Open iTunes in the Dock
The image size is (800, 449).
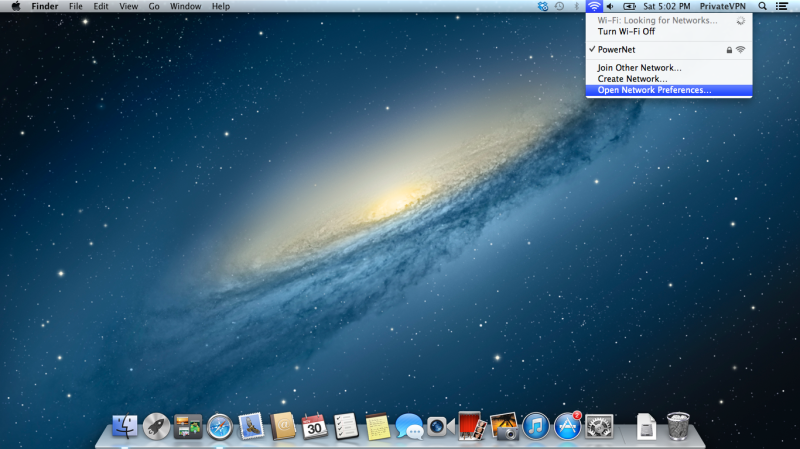coord(537,427)
